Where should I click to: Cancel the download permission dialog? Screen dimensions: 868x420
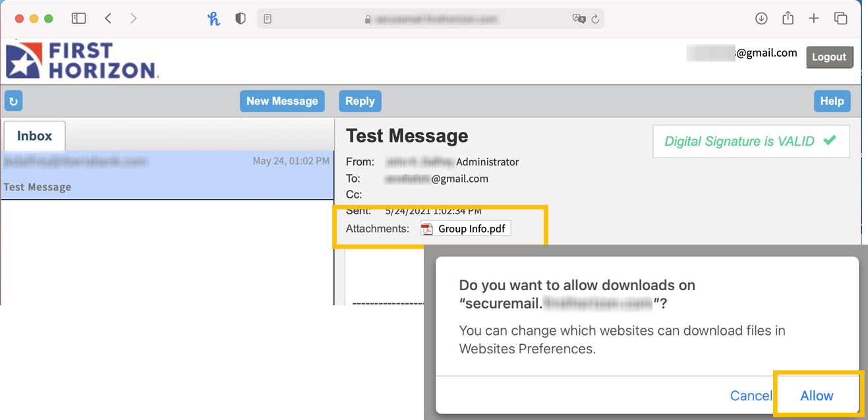click(751, 396)
